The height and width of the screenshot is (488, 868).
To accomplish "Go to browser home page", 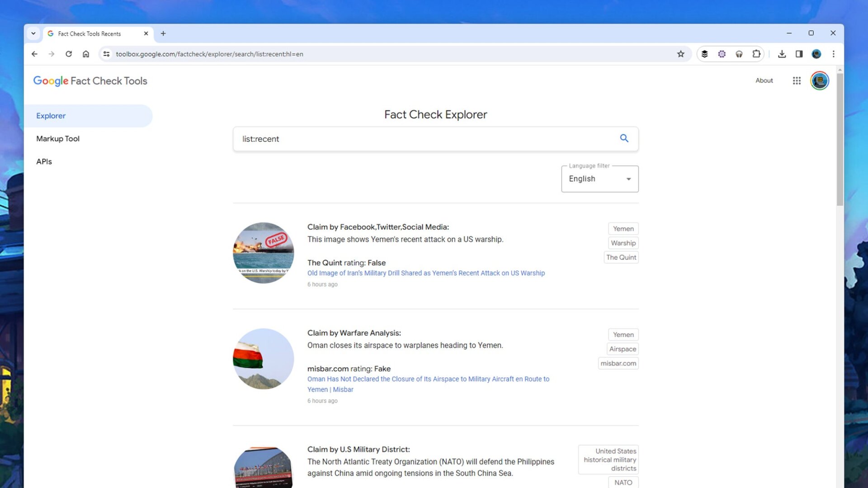I will pyautogui.click(x=86, y=54).
